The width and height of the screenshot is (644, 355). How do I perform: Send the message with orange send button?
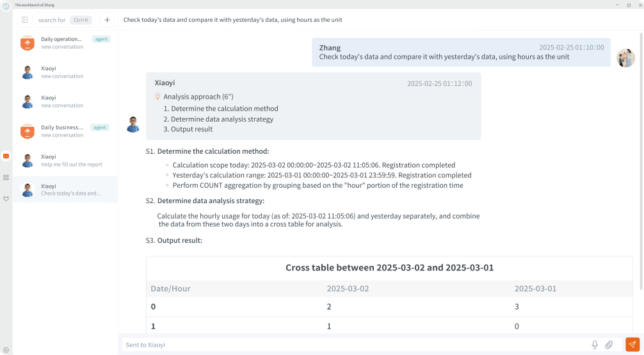(632, 345)
